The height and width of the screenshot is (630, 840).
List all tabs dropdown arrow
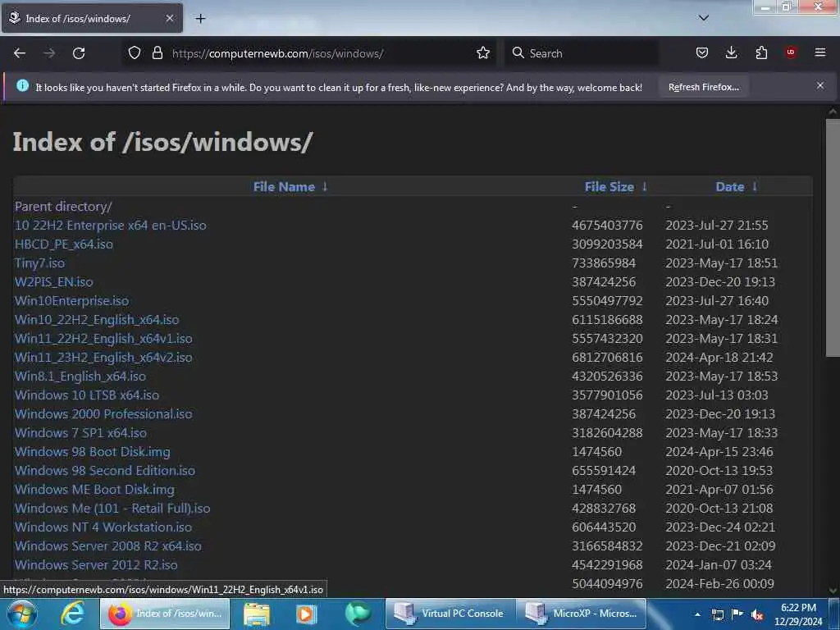click(x=704, y=18)
